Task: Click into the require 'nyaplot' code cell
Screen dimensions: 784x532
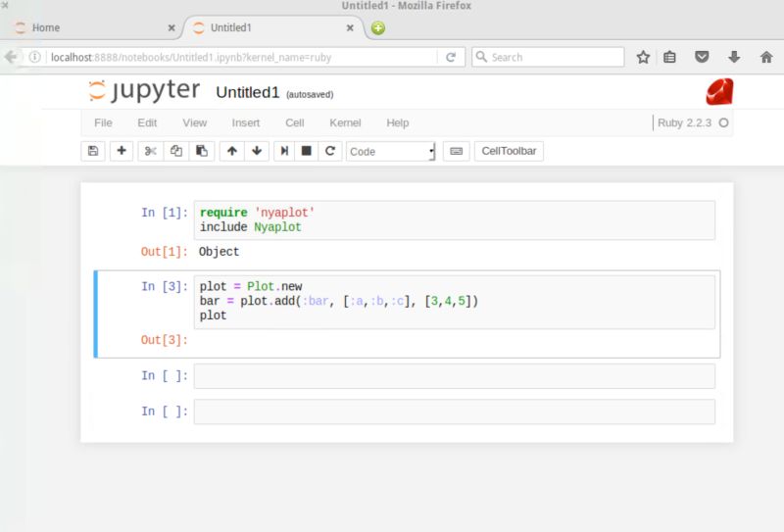Action: pos(455,220)
